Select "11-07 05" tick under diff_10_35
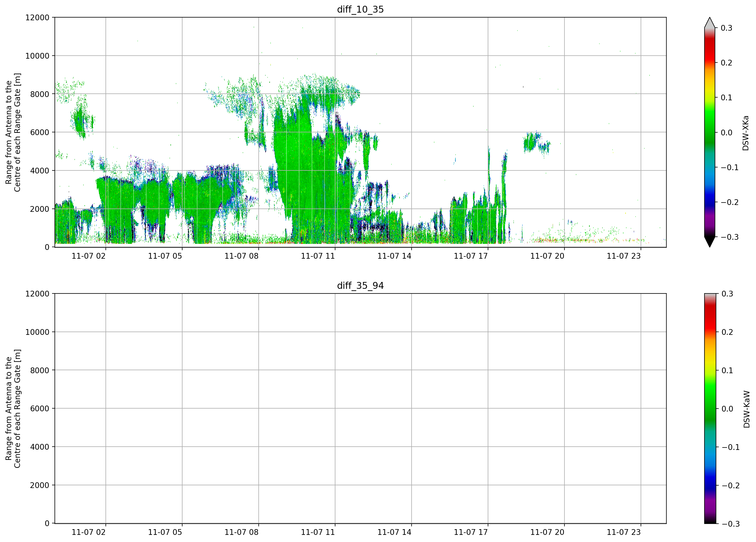Viewport: 756px width, 542px height. point(165,256)
